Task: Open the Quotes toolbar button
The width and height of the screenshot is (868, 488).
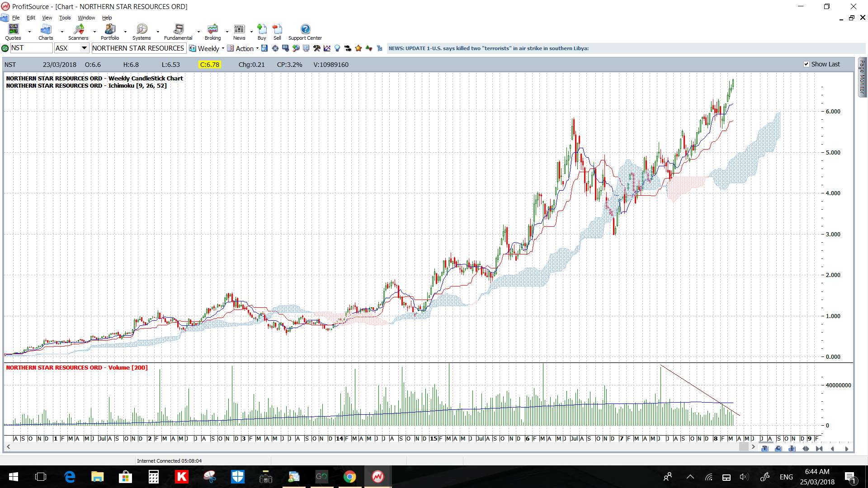Action: pyautogui.click(x=13, y=32)
